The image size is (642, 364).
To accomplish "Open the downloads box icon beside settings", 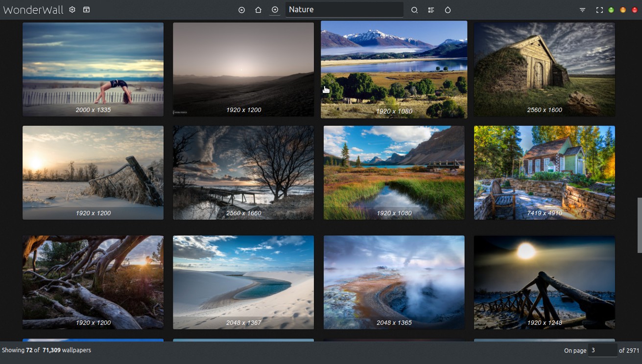I will click(x=86, y=10).
